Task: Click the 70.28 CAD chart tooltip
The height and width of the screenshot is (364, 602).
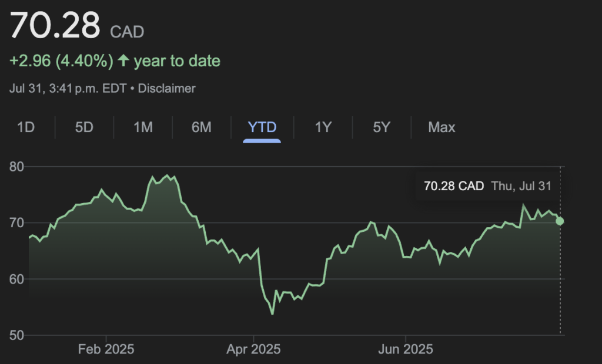Action: point(487,186)
